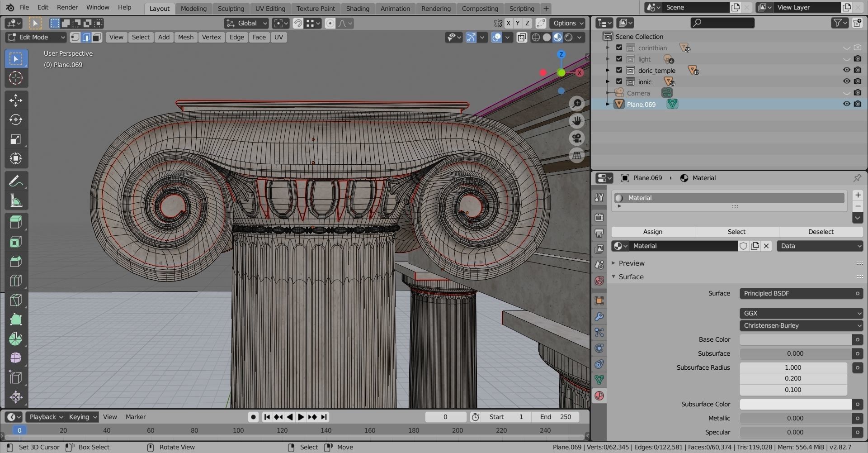Toggle X-ray view button
This screenshot has height=453, width=868.
[521, 38]
